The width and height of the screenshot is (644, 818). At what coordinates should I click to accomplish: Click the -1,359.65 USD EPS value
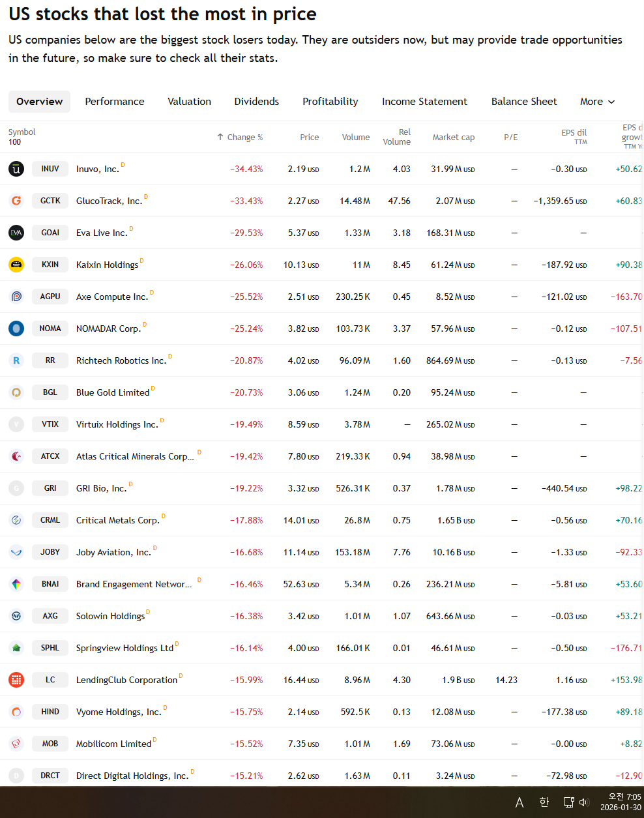tap(560, 201)
